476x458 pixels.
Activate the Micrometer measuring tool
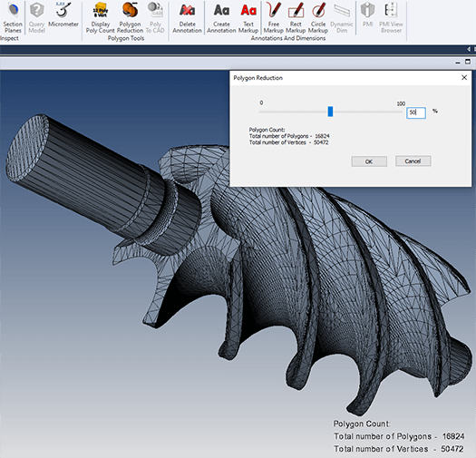click(63, 15)
